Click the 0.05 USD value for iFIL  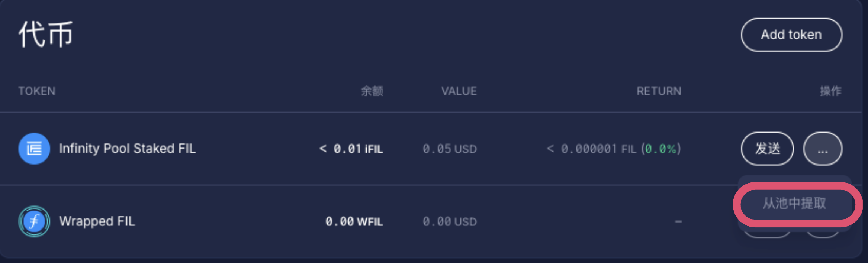[x=449, y=149]
